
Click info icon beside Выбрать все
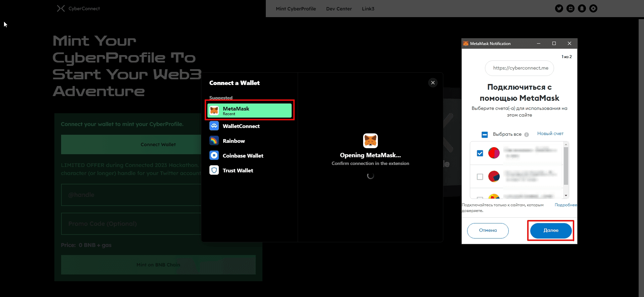tap(527, 134)
